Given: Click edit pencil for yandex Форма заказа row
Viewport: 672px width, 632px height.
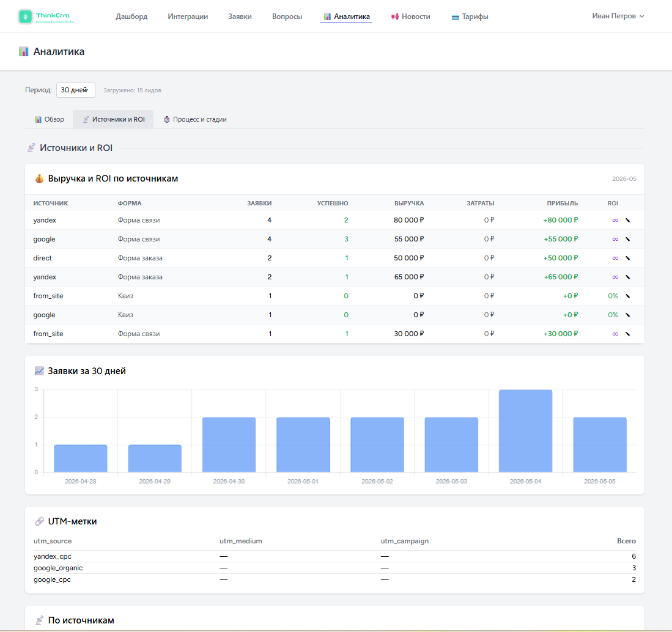Looking at the screenshot, I should pos(627,277).
